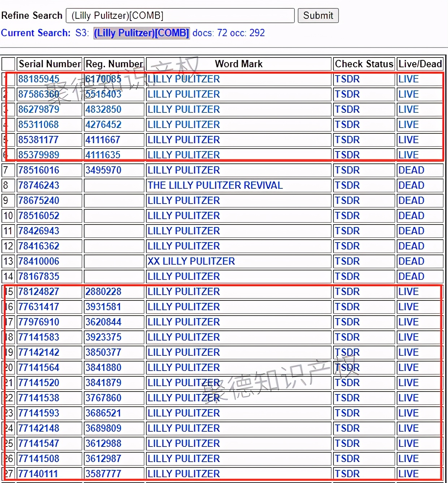Screen dimensions: 448x483
Task: Open serial number 77141593
Action: coord(39,413)
